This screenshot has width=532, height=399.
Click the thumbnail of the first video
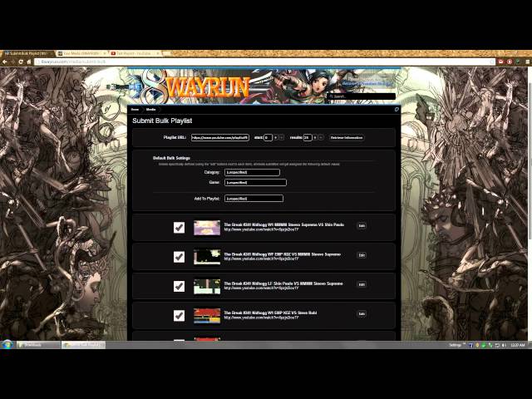pos(207,228)
